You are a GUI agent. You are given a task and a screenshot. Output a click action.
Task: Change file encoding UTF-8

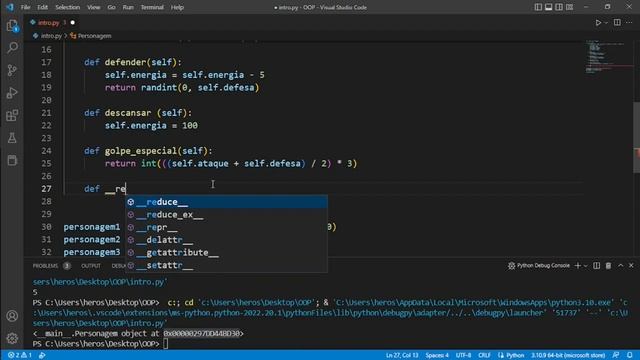(x=463, y=355)
